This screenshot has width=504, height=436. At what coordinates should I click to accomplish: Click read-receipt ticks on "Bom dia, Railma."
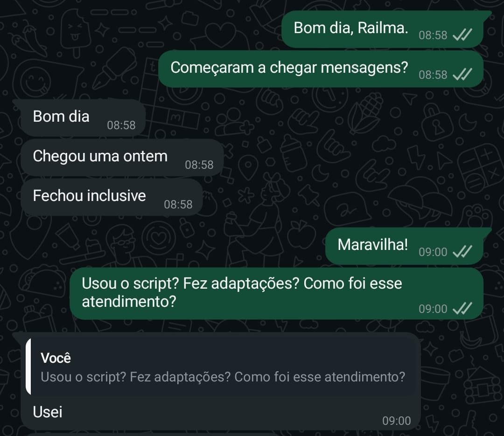point(462,35)
